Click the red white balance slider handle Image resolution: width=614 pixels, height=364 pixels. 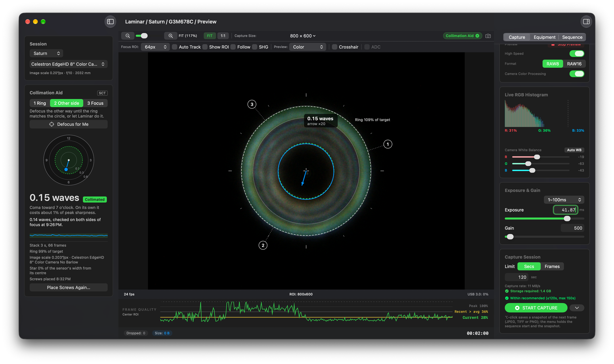point(537,157)
